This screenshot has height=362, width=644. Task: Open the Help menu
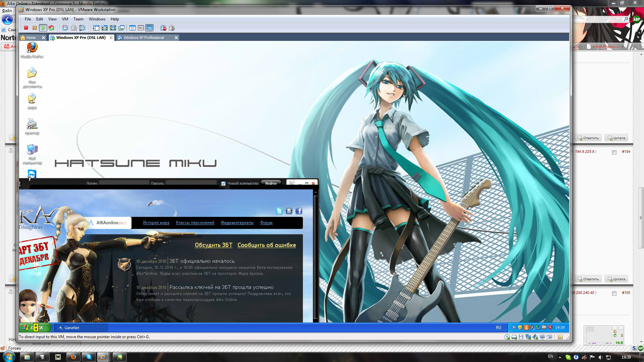click(115, 19)
